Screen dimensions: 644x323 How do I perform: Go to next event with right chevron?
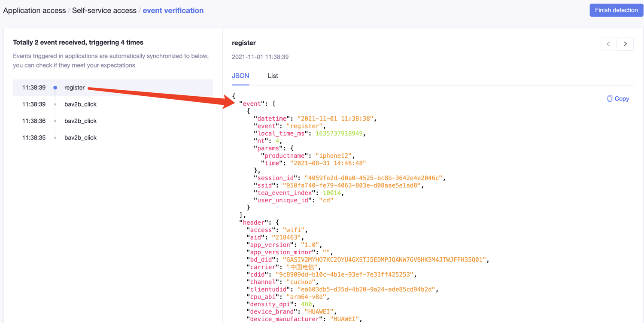625,44
